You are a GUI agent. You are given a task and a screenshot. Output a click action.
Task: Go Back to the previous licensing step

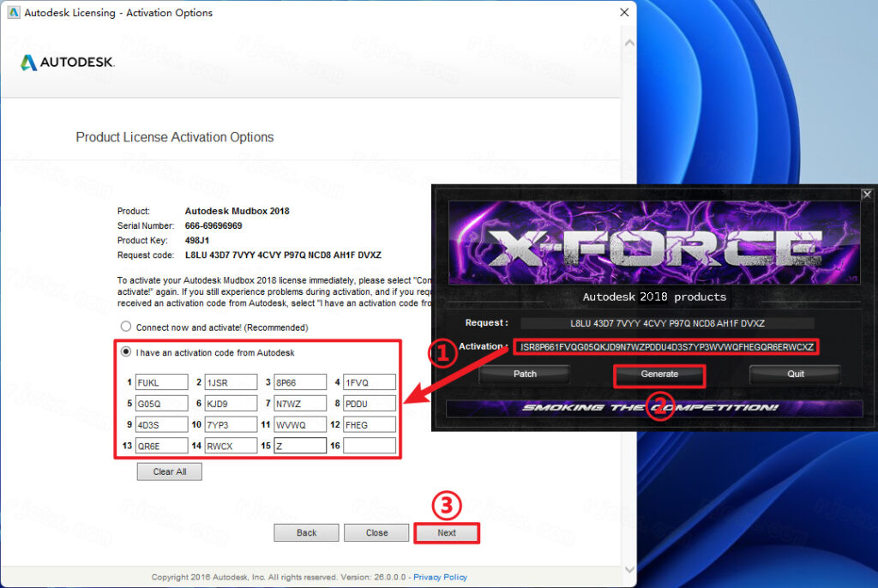click(x=306, y=532)
